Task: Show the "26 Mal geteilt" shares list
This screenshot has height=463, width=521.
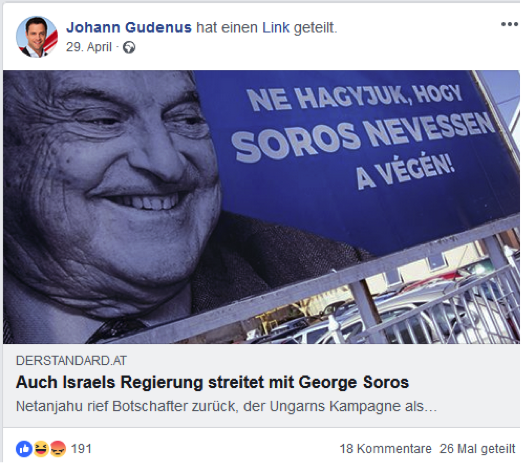Action: 477,449
